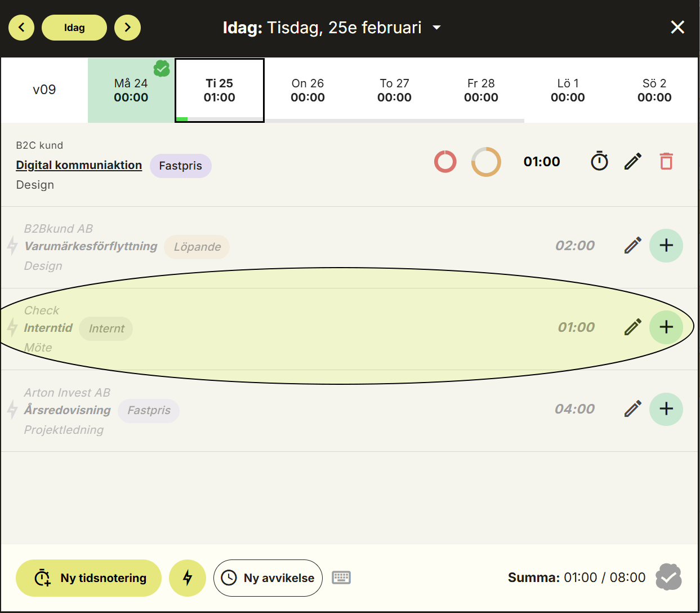The image size is (700, 613).
Task: Click B2C kund customer label
Action: [39, 145]
